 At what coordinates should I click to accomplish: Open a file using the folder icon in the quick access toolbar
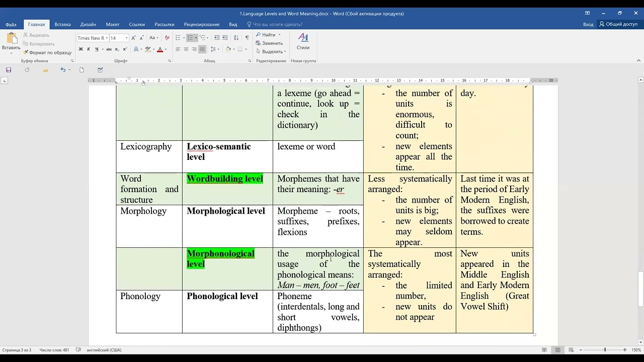tap(45, 70)
